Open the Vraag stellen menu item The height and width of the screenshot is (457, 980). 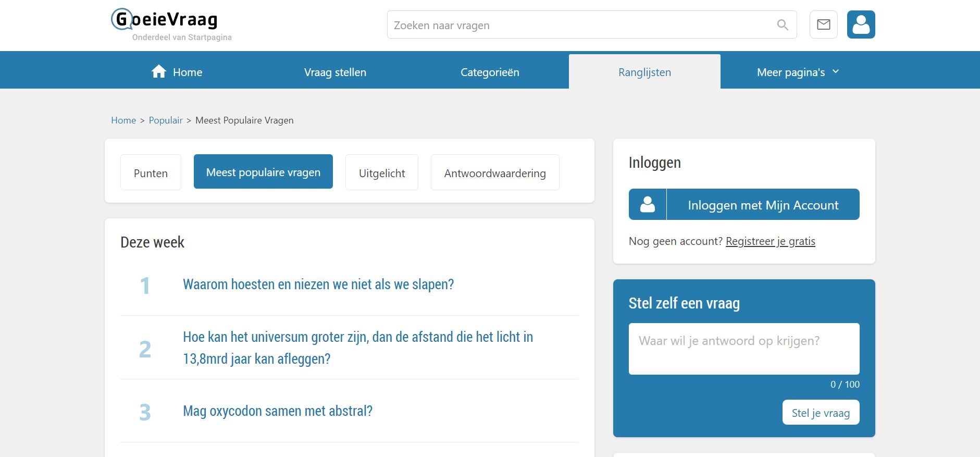click(335, 72)
